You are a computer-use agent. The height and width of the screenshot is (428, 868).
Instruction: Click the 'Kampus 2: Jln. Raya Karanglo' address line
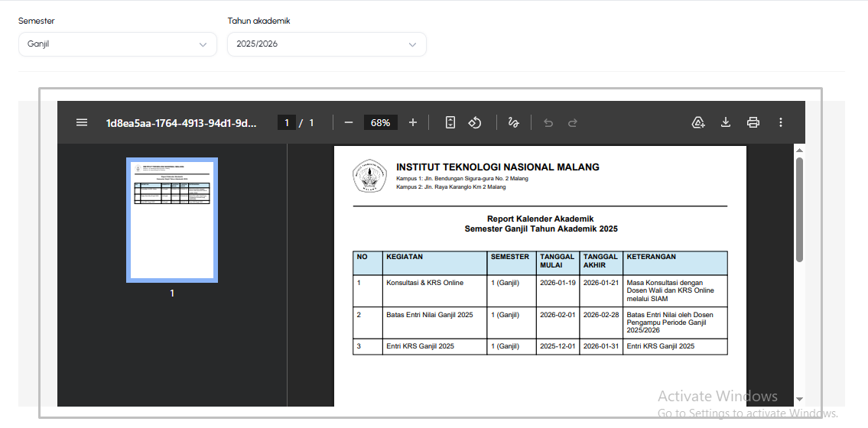point(450,187)
